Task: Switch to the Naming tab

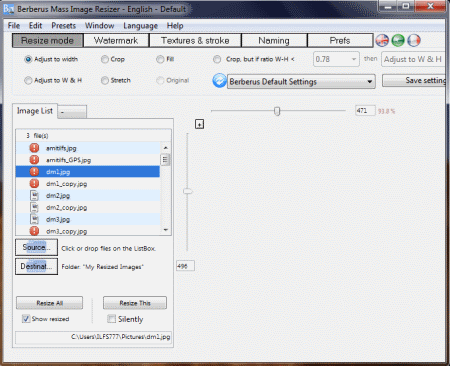Action: point(274,40)
